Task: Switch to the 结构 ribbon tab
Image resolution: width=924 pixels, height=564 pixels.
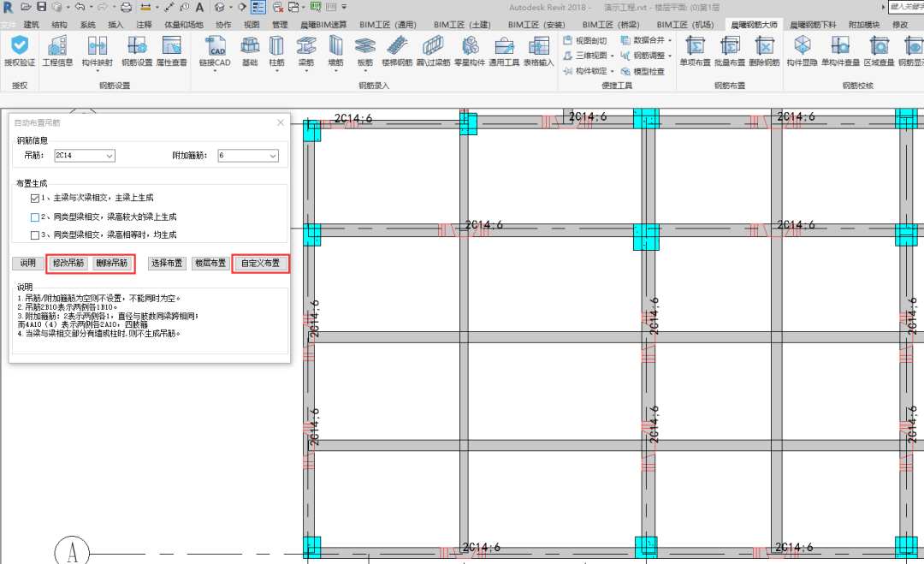Action: pos(60,25)
